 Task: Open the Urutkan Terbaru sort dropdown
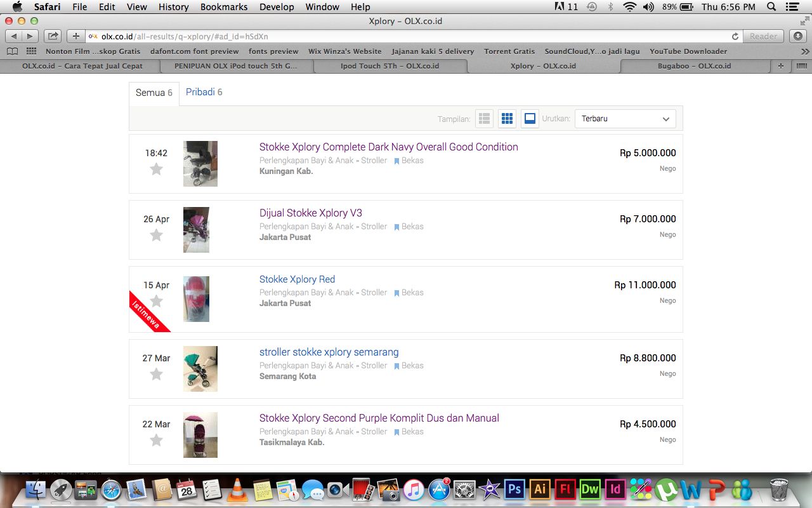click(625, 119)
